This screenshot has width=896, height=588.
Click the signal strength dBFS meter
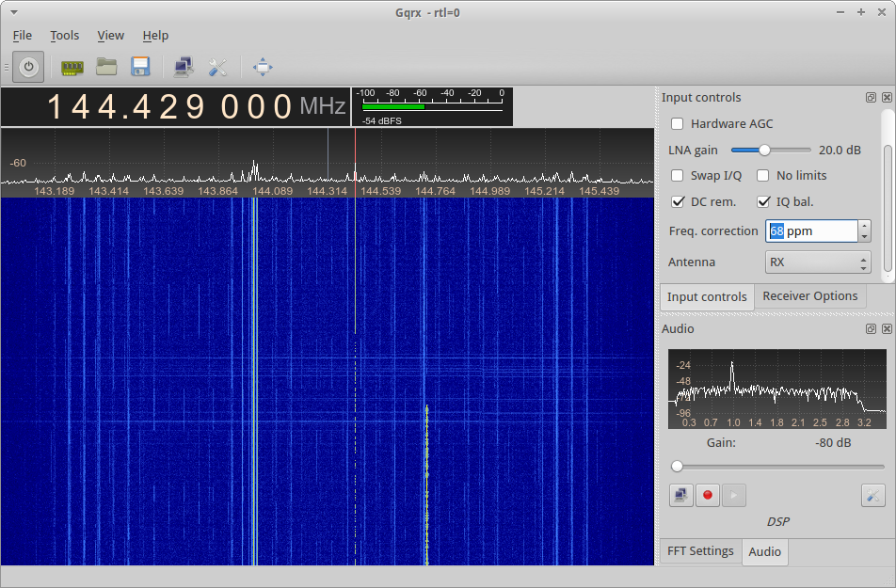click(x=432, y=106)
